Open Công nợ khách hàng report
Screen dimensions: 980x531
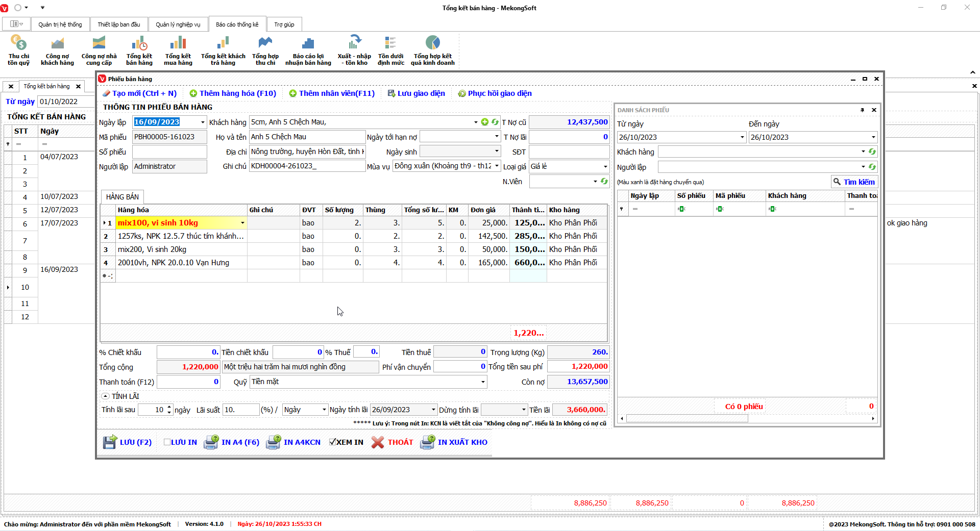57,50
